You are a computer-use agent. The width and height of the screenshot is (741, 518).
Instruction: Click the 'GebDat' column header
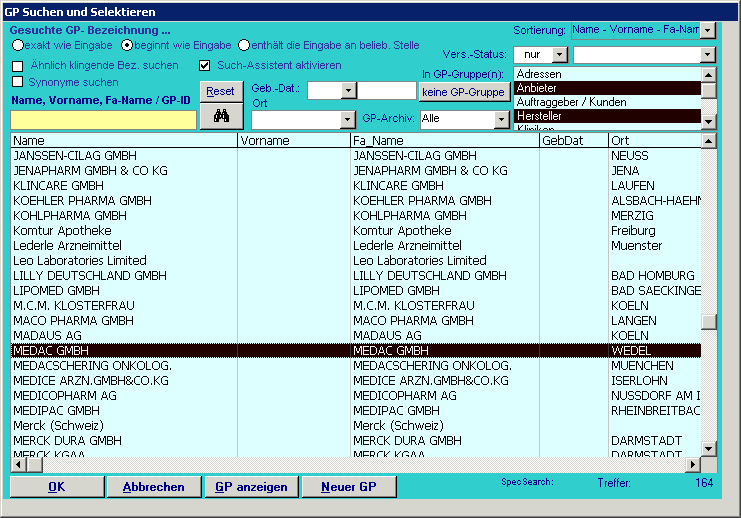pyautogui.click(x=574, y=140)
